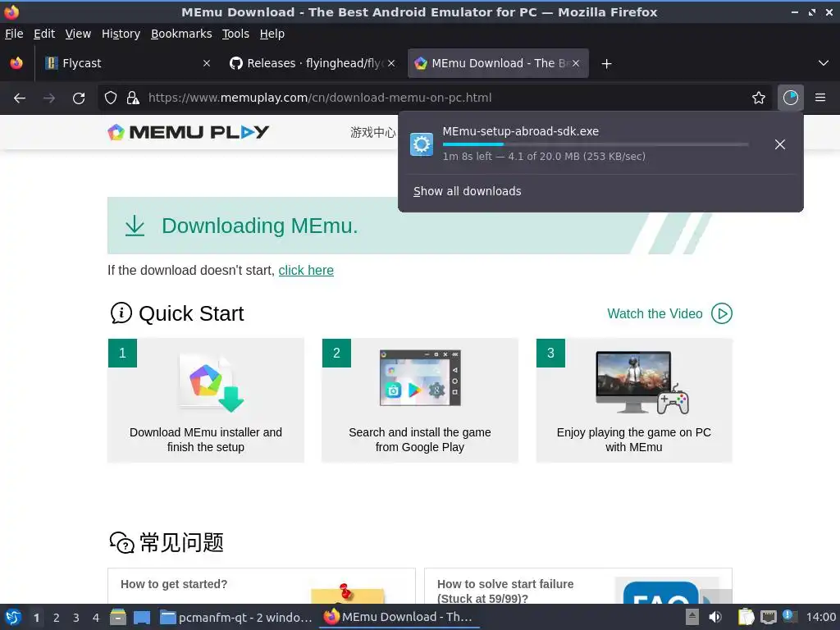The width and height of the screenshot is (840, 630).
Task: Open the taskbar application menu
Action: [x=13, y=617]
